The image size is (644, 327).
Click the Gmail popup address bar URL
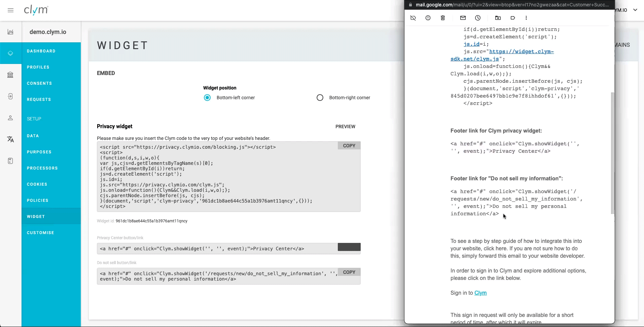[x=512, y=5]
